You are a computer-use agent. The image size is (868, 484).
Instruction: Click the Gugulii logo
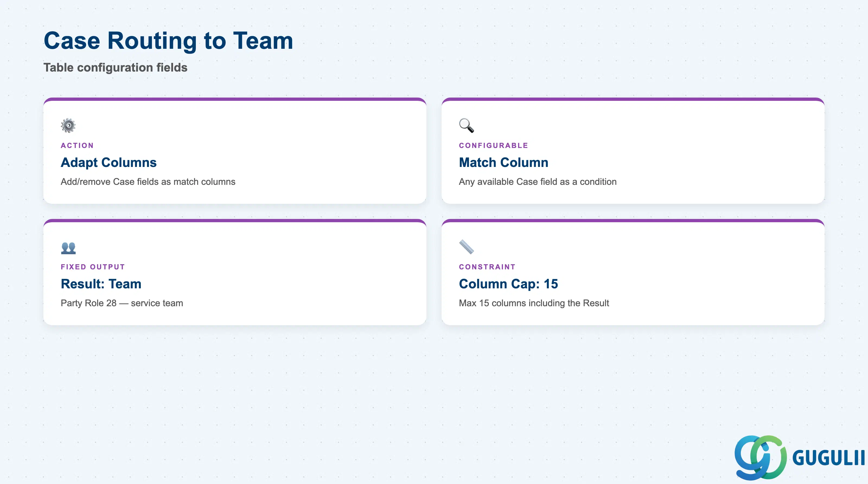pyautogui.click(x=799, y=457)
